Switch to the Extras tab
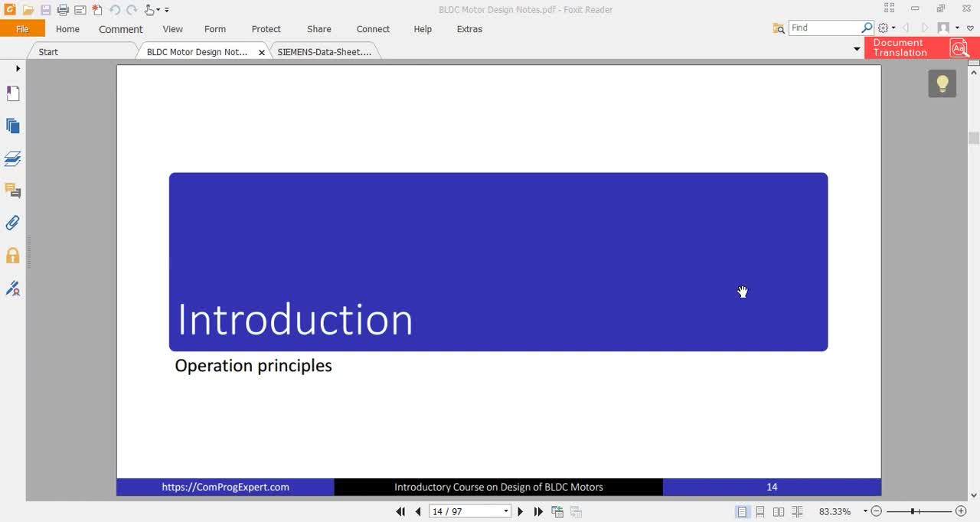 (469, 29)
